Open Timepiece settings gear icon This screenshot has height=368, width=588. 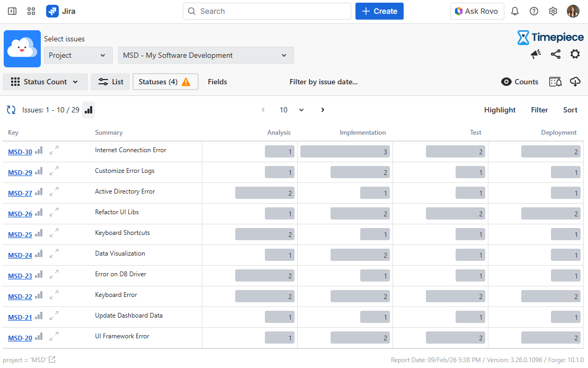575,54
